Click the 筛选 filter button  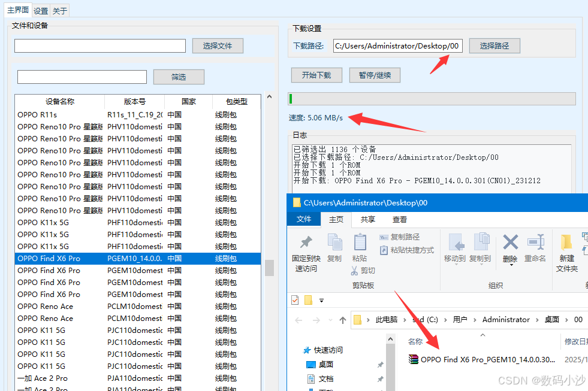point(179,77)
